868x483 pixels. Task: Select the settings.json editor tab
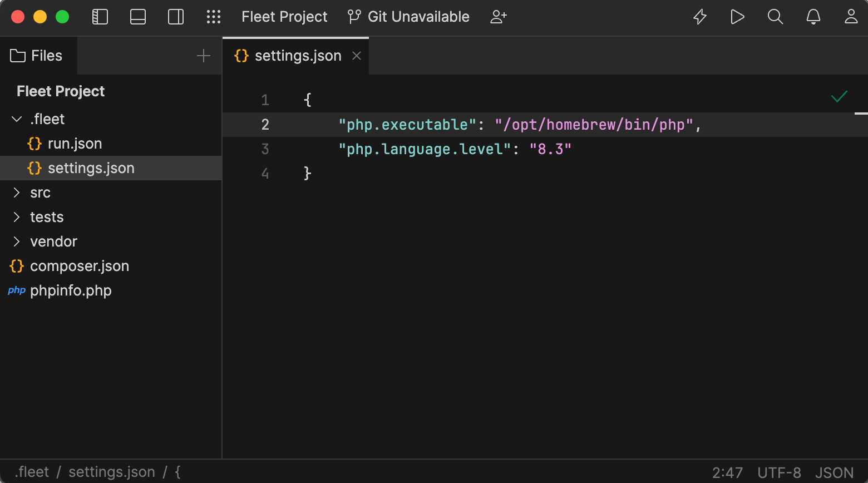[298, 55]
